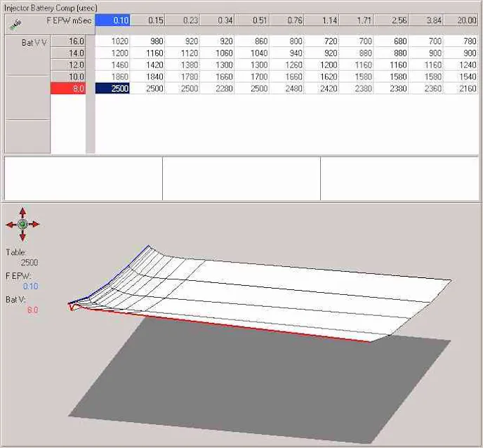This screenshot has width=483, height=448.
Task: Click the 1020 cell in the 16.0 row
Action: tap(112, 41)
